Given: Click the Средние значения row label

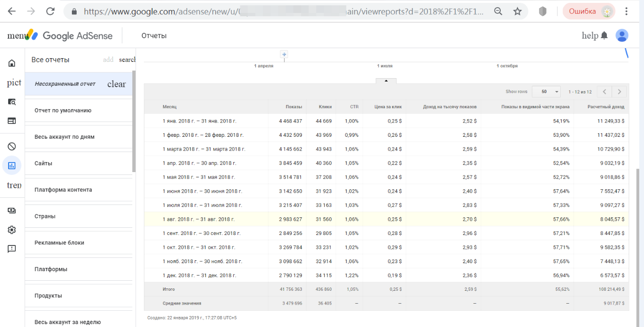Looking at the screenshot, I should [x=182, y=303].
